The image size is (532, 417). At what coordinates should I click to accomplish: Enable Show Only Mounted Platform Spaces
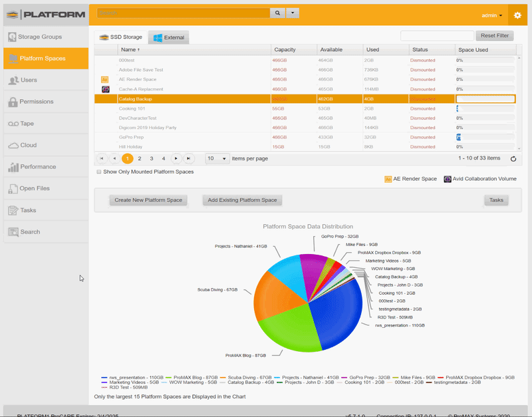tap(99, 172)
